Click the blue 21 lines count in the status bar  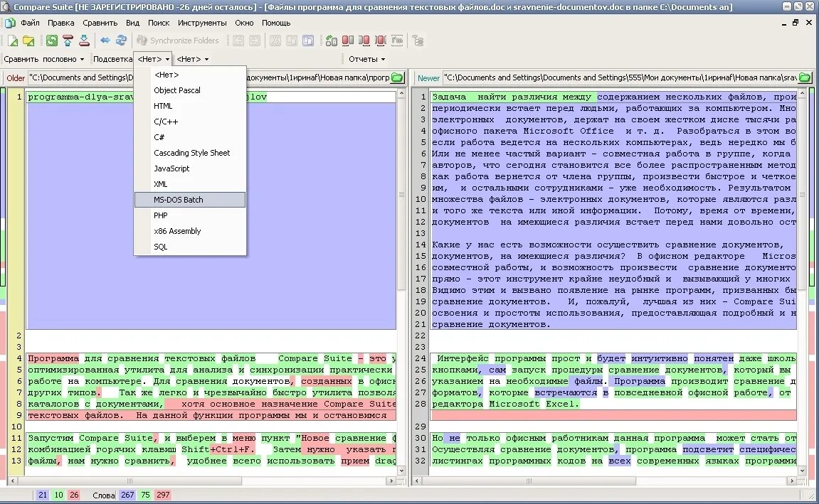click(42, 495)
